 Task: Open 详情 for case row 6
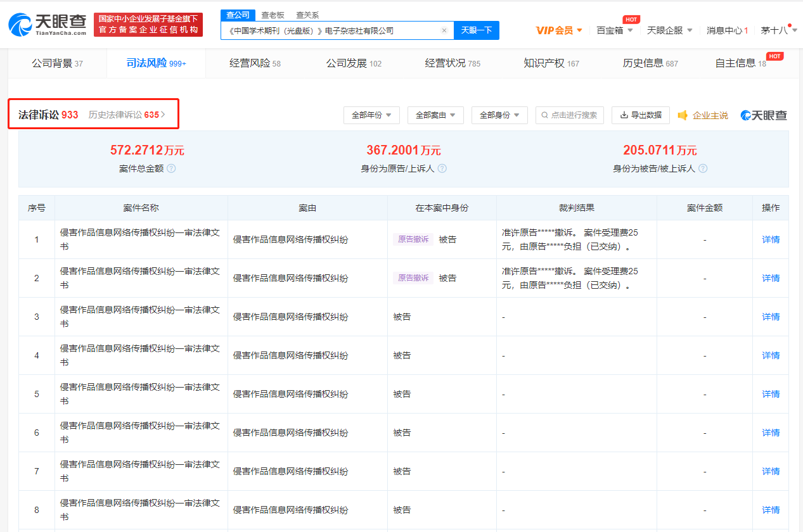771,433
